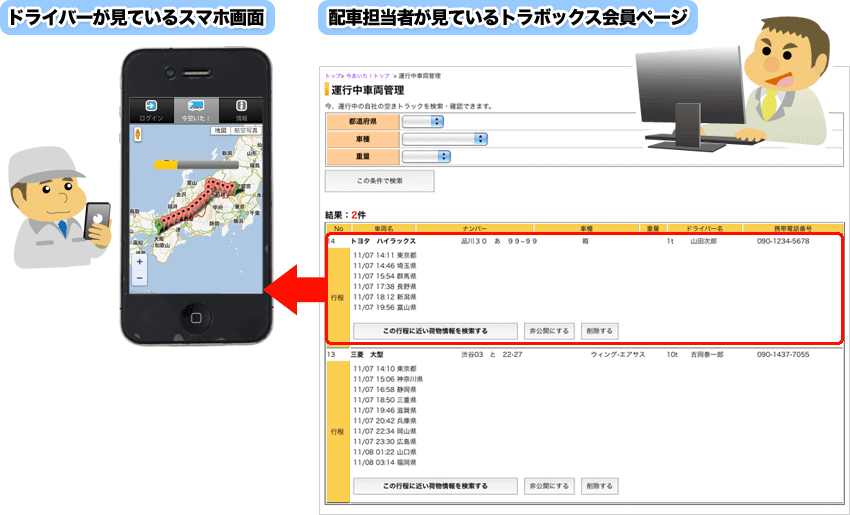The image size is (850, 515).
Task: Open the 都道府県 prefecture dropdown
Action: pos(423,121)
